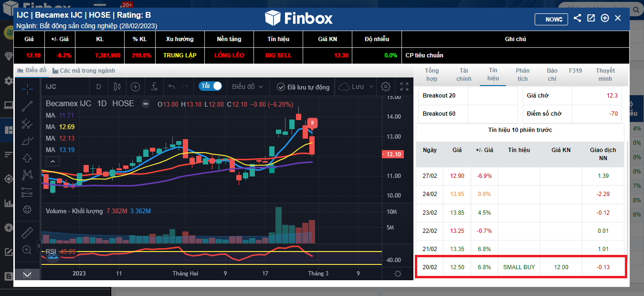Select the trend line drawing tool
Image resolution: width=644 pixels, height=296 pixels.
(x=27, y=106)
